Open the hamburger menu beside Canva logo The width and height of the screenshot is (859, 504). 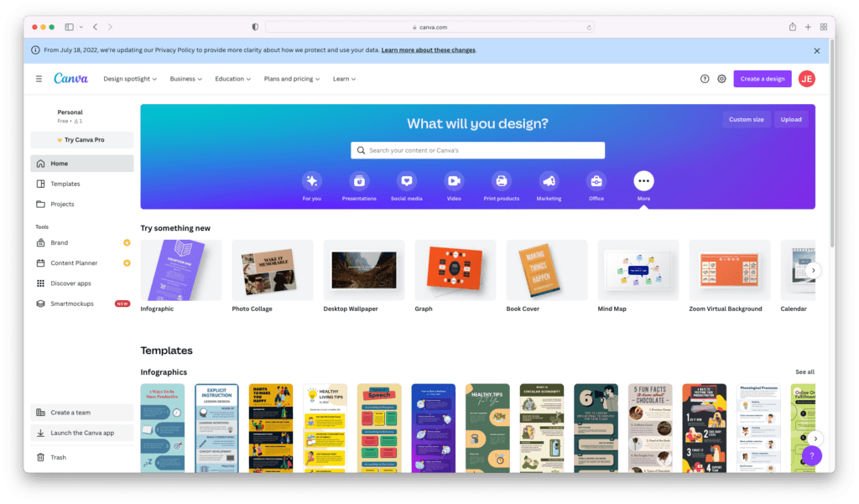click(39, 79)
